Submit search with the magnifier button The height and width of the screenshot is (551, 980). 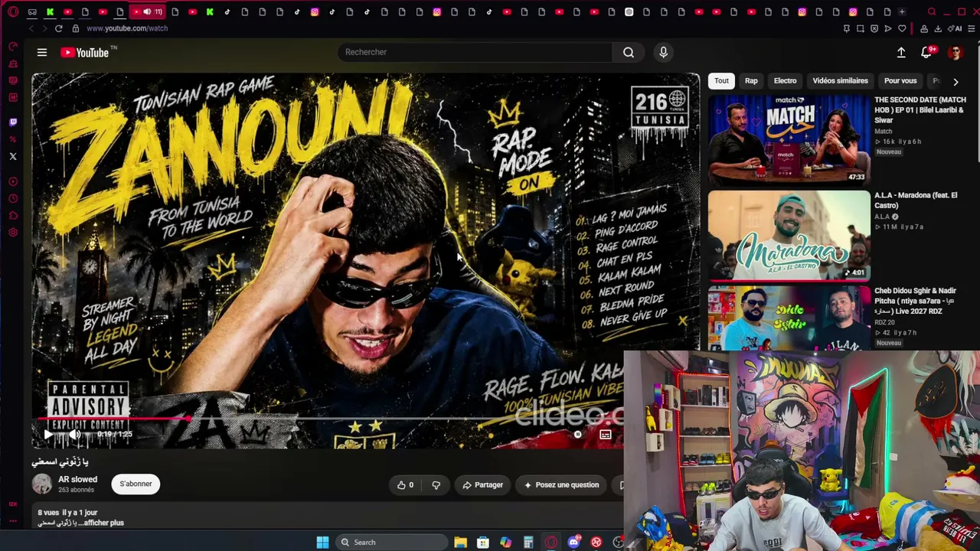[x=629, y=52]
